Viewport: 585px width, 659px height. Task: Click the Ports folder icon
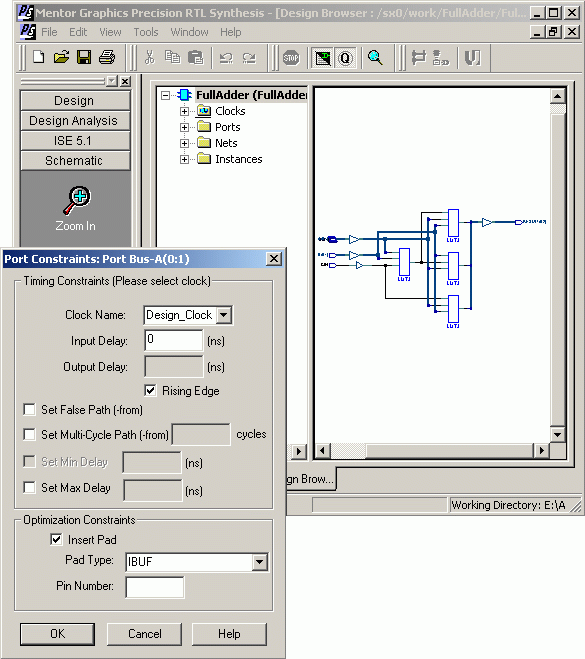pyautogui.click(x=204, y=127)
